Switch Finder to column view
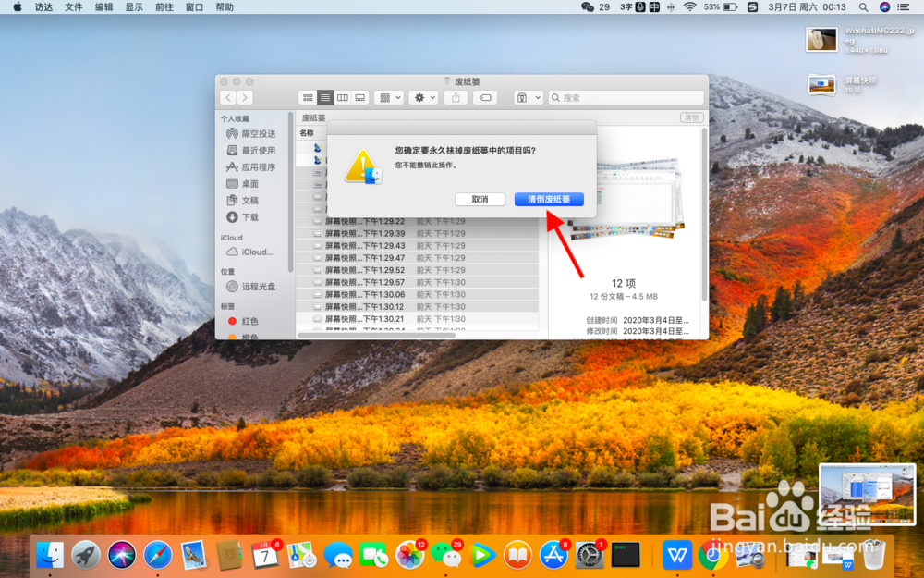Screen dimensions: 924x578 [343, 98]
